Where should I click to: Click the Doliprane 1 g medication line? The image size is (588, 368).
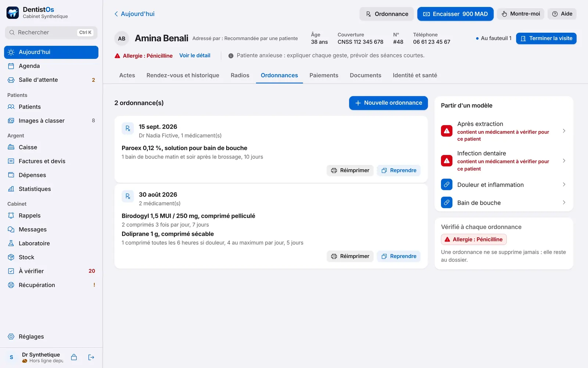tap(168, 234)
